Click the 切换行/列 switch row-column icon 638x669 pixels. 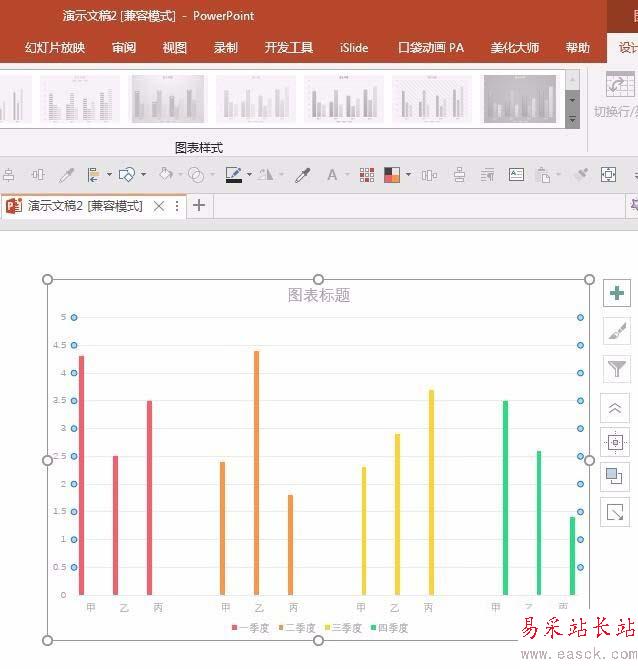point(620,84)
